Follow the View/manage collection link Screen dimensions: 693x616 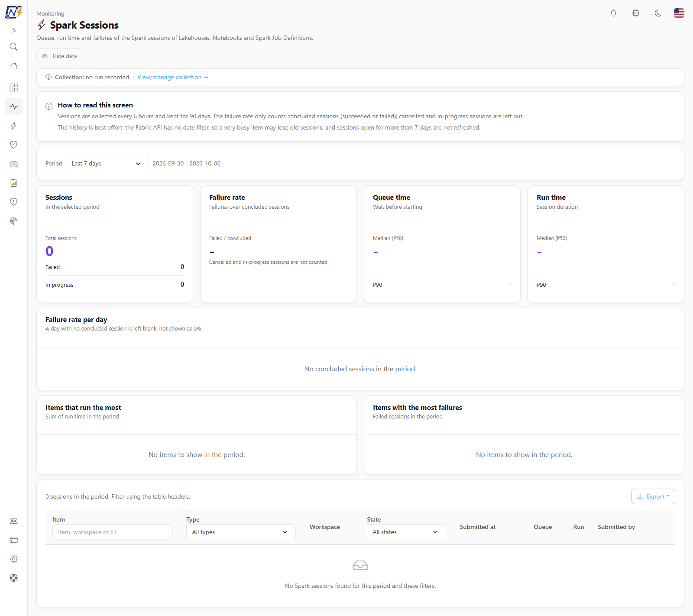(x=173, y=77)
